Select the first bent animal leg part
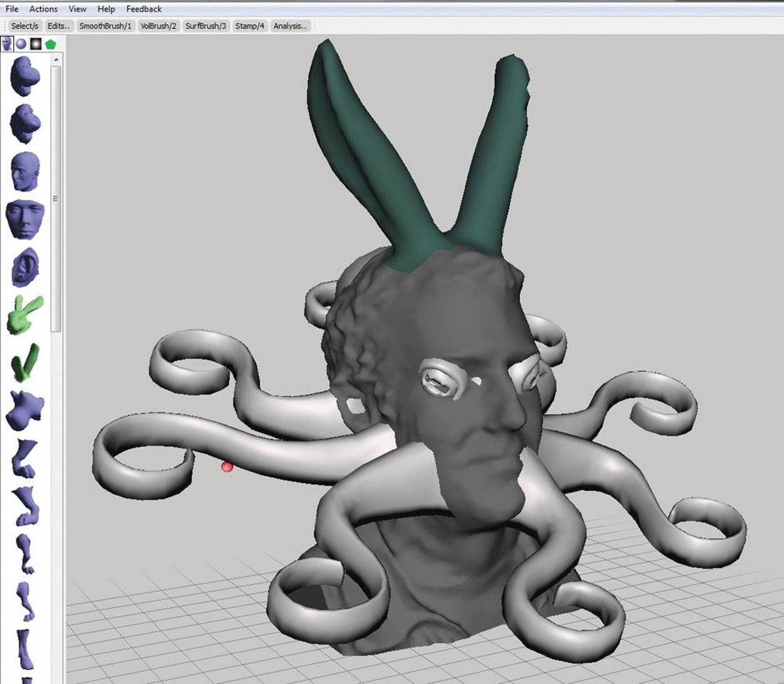Image resolution: width=784 pixels, height=684 pixels. [x=24, y=457]
